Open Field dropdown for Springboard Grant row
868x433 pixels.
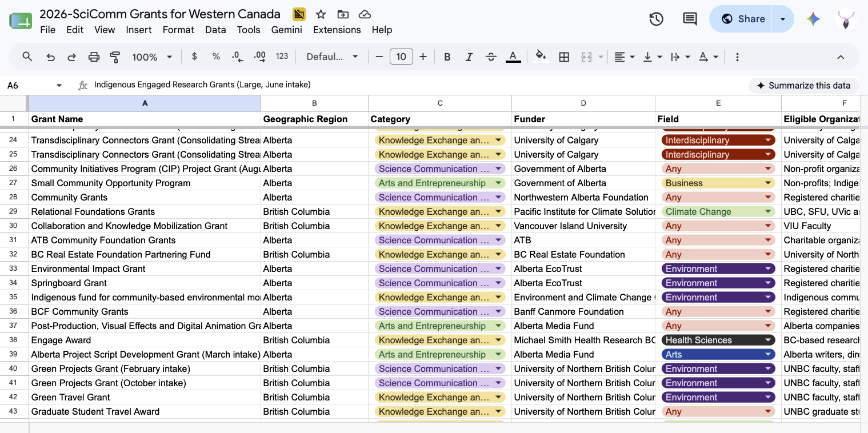(767, 283)
